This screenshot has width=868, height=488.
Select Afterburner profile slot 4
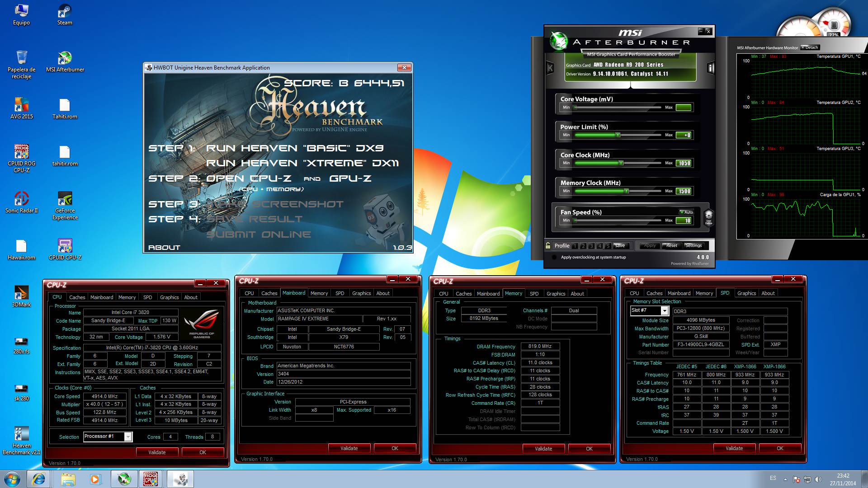(599, 246)
